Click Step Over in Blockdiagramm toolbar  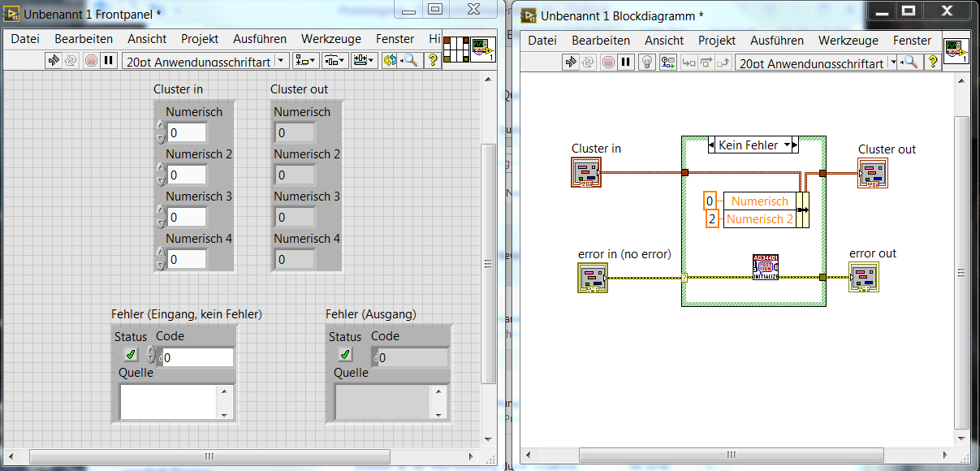[706, 62]
